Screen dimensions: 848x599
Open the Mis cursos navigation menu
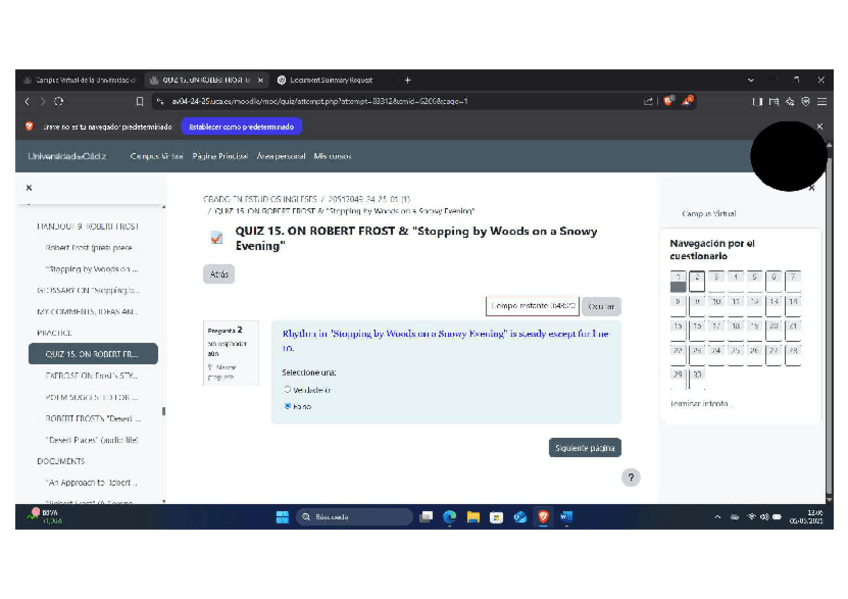333,156
